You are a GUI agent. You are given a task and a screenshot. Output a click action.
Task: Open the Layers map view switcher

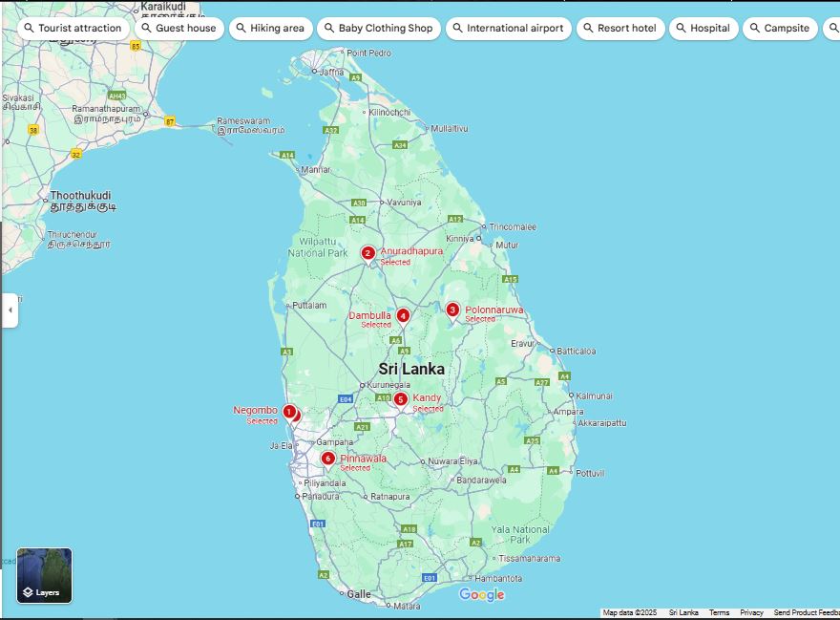(44, 575)
